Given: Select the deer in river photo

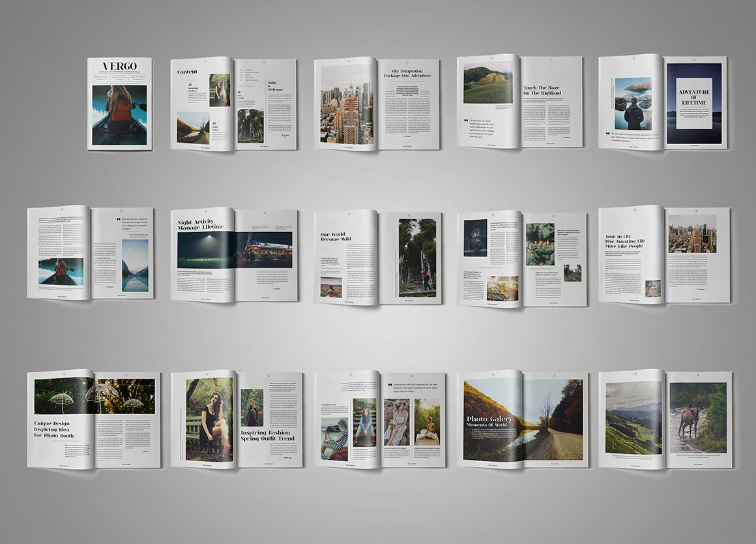Looking at the screenshot, I should 698,418.
